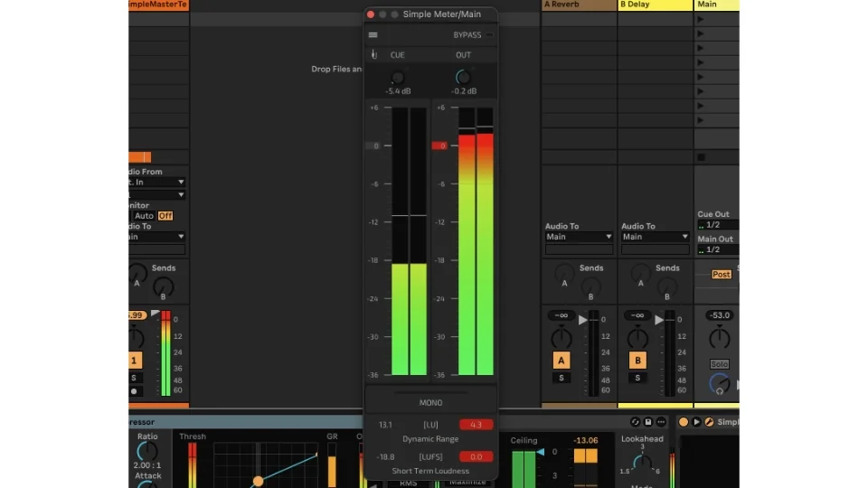The image size is (868, 488).
Task: Arm track 1 for recording
Action: (x=135, y=391)
